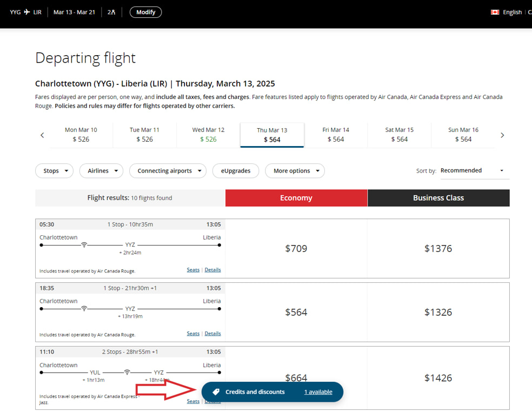
Task: Open Details link for 05:30 flight
Action: click(212, 270)
